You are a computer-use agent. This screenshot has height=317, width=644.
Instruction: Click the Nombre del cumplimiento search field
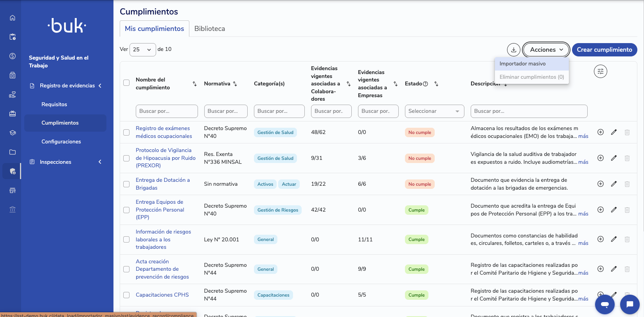coord(167,111)
